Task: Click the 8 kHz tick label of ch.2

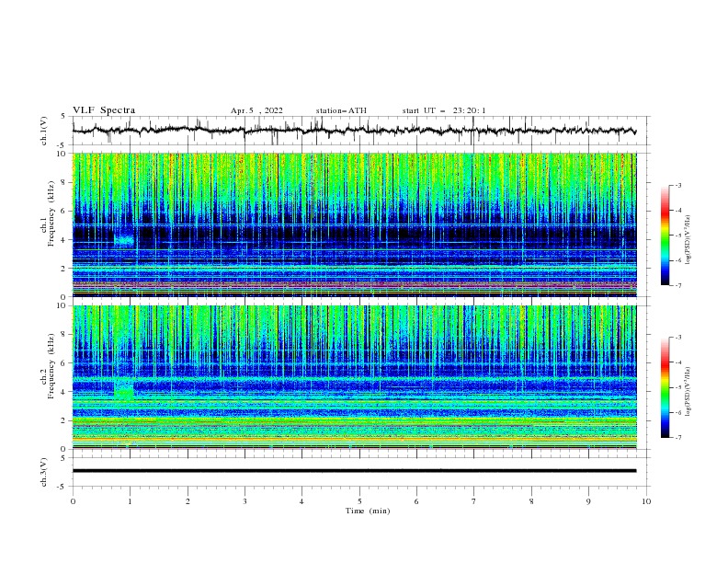Action: tap(64, 335)
